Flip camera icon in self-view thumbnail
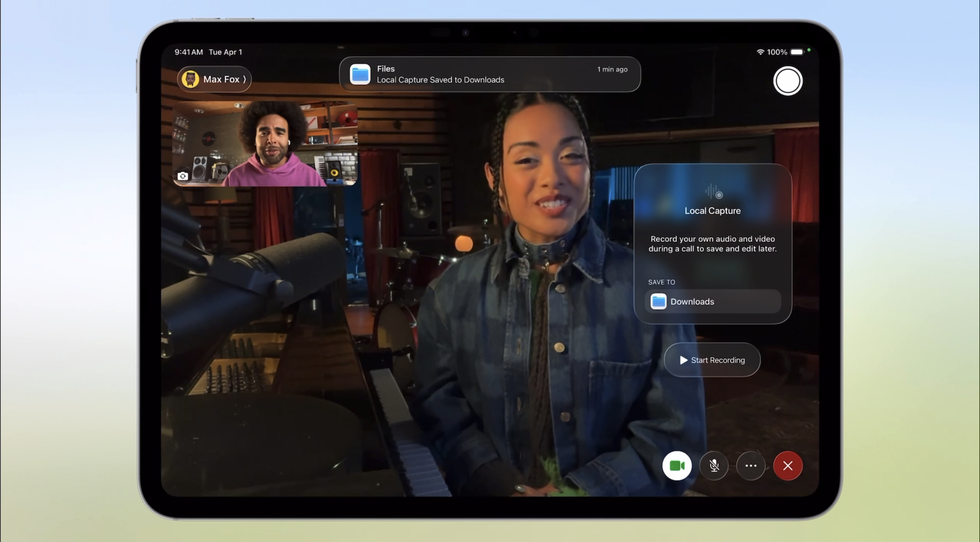Viewport: 980px width, 542px height. coord(183,176)
